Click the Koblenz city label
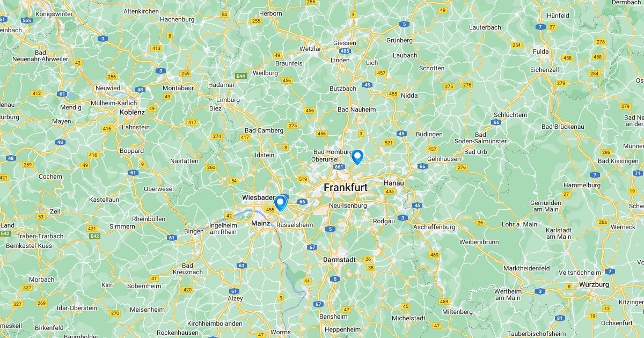Image resolution: width=644 pixels, height=338 pixels. (x=132, y=113)
